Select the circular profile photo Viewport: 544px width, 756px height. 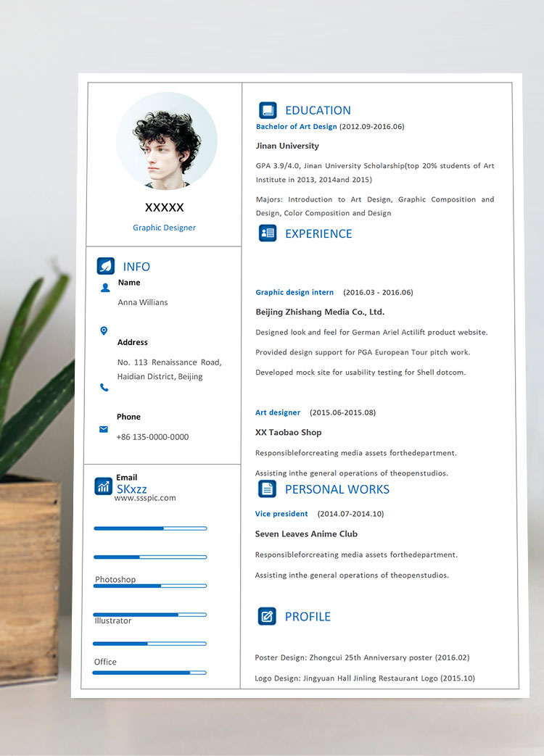(167, 141)
